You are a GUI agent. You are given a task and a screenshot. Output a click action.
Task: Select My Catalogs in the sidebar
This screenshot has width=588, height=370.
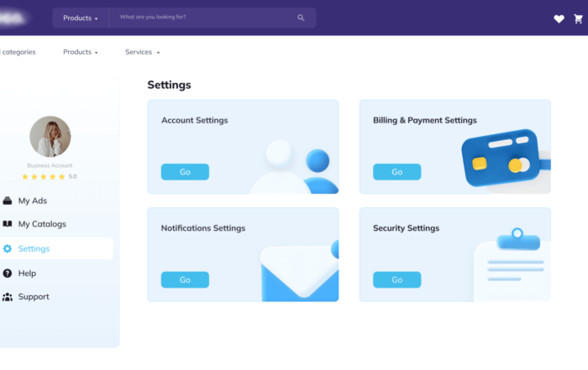[x=42, y=224]
